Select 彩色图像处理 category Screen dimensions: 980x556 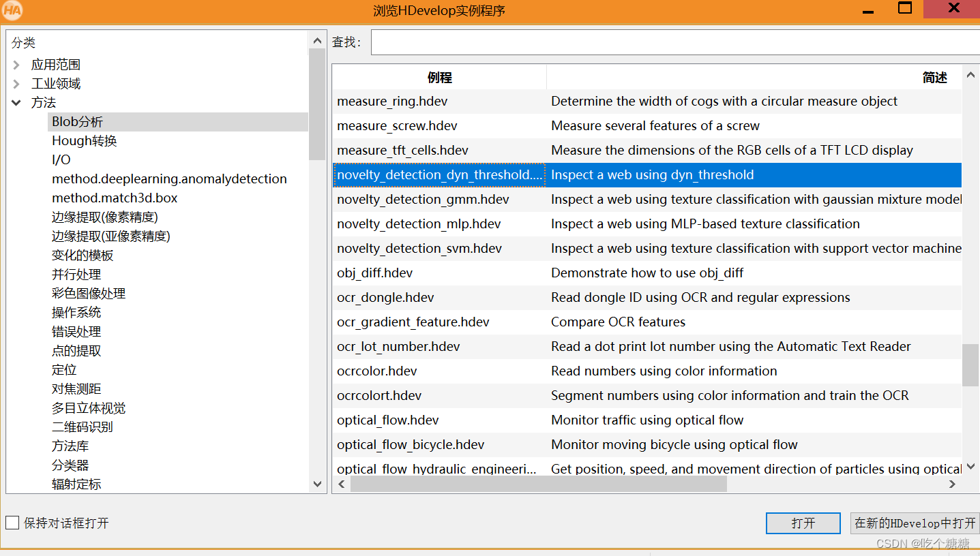pyautogui.click(x=89, y=294)
